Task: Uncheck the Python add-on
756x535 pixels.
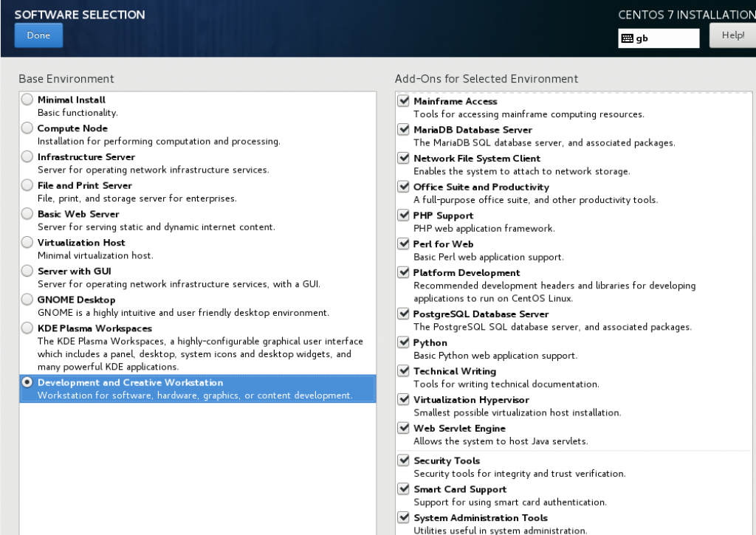Action: click(404, 342)
